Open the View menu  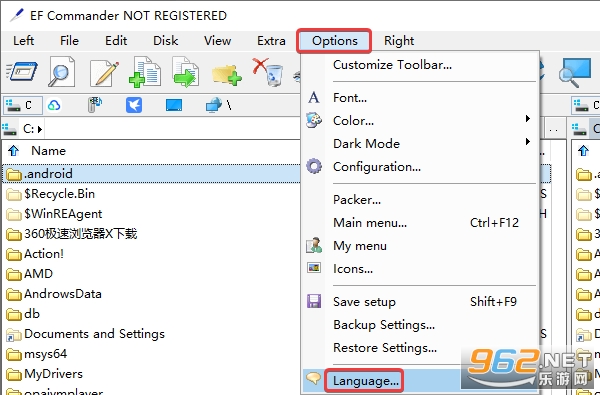[x=217, y=41]
